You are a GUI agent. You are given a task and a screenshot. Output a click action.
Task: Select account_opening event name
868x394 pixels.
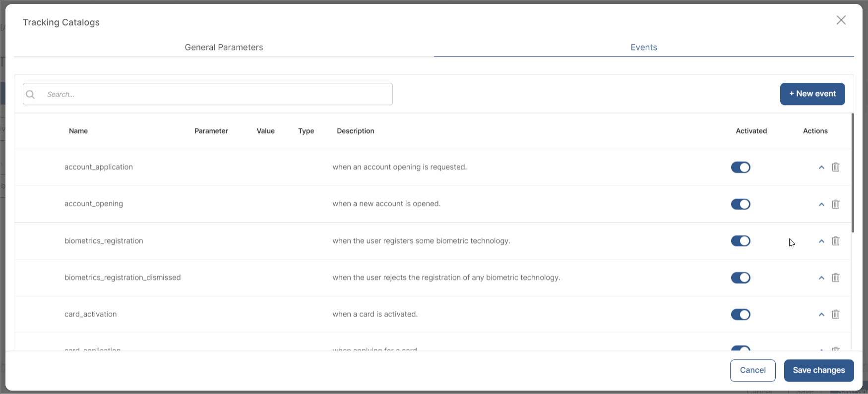94,204
